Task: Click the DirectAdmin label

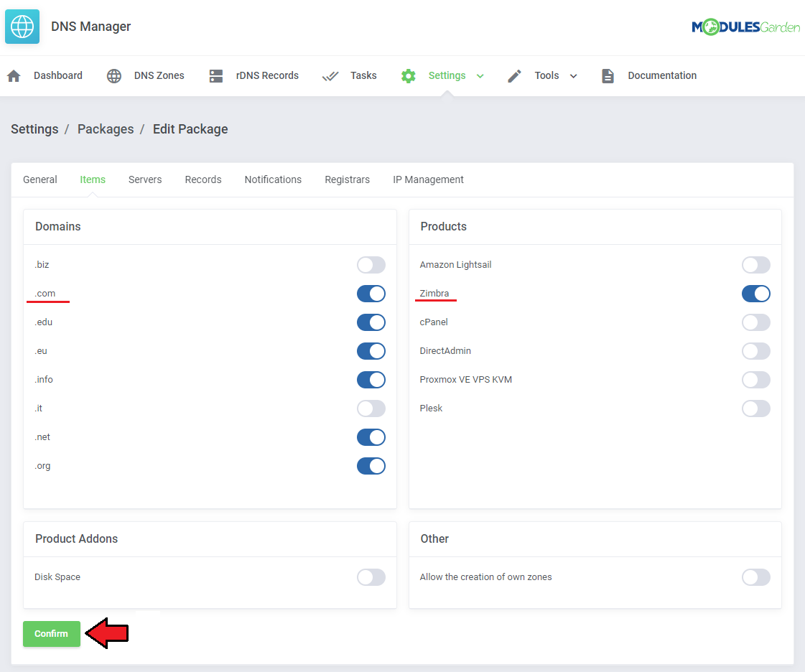Action: tap(445, 350)
